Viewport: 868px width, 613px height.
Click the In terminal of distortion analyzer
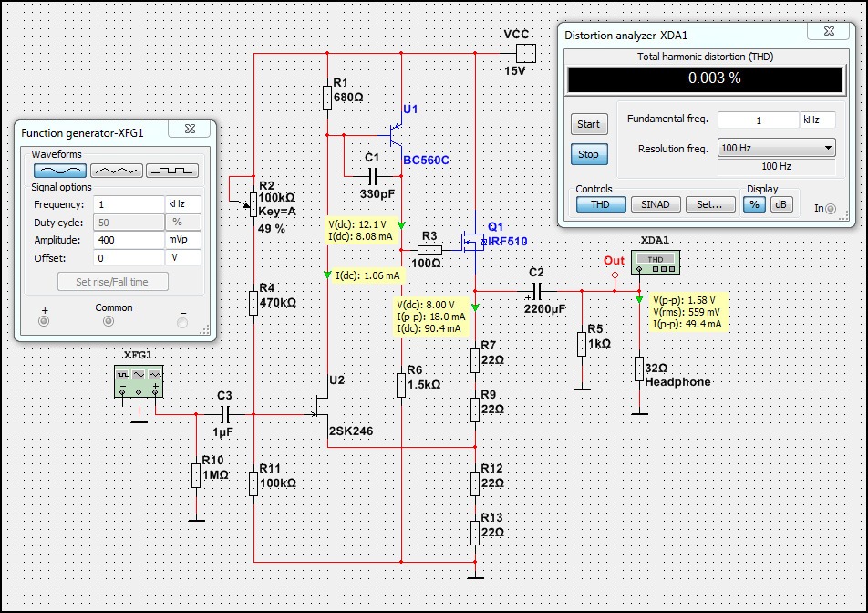[x=831, y=209]
